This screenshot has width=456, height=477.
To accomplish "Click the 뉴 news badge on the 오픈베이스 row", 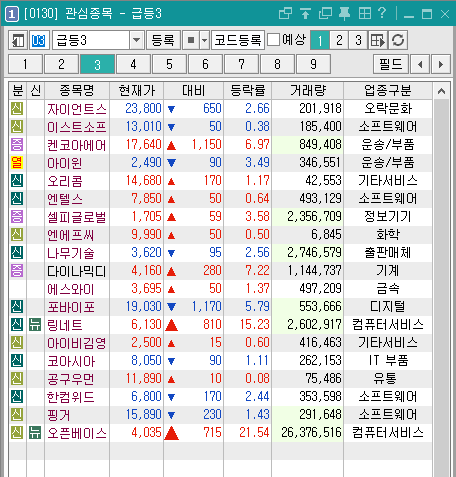I will (x=35, y=433).
